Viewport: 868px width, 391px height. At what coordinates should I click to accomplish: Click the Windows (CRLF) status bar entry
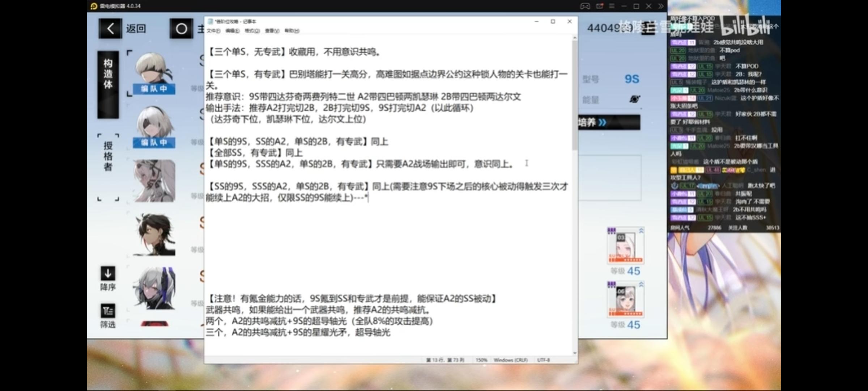coord(510,360)
